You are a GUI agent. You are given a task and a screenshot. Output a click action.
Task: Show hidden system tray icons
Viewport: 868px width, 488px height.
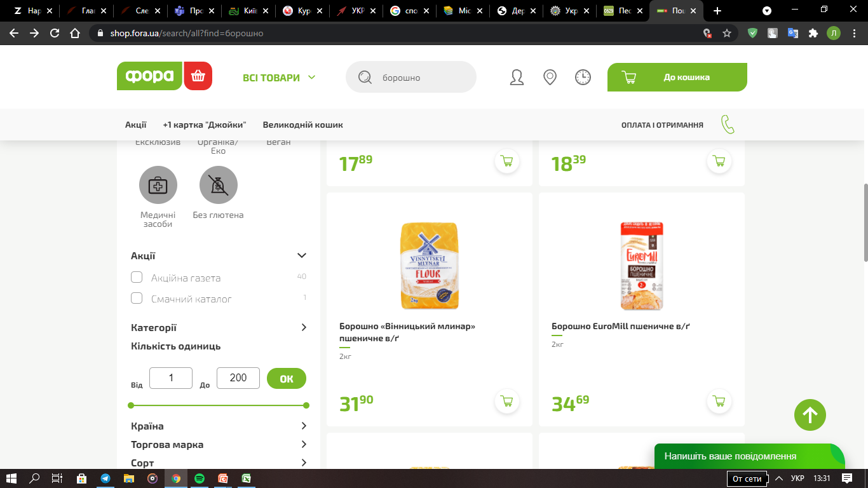[780, 478]
